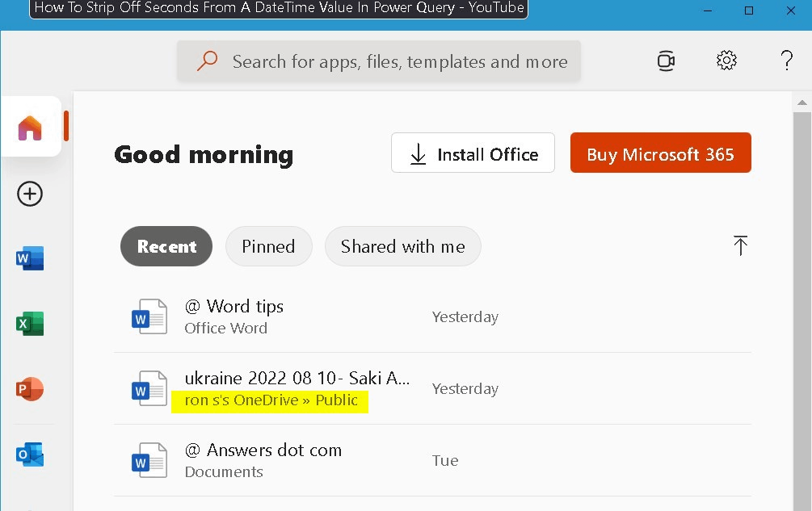Open ukraine 2022 08 10 document

point(297,378)
